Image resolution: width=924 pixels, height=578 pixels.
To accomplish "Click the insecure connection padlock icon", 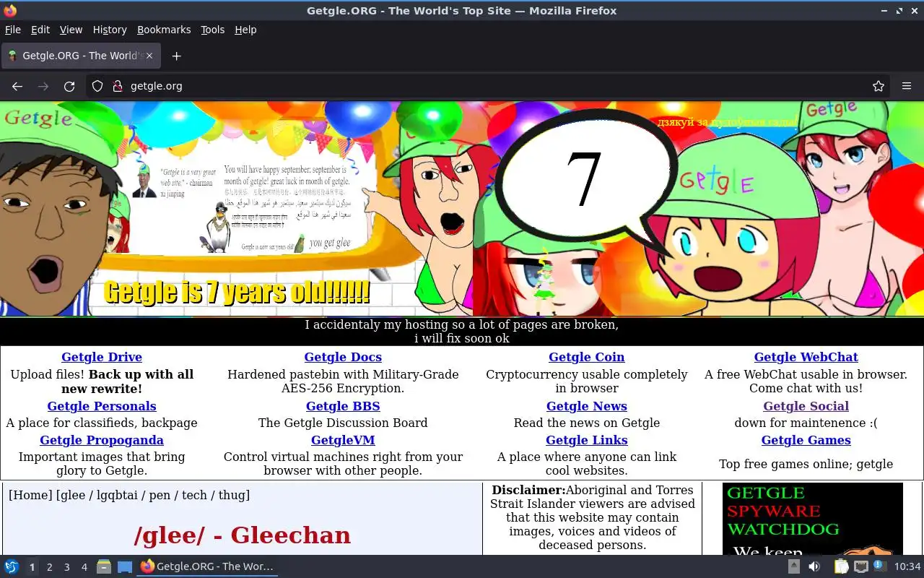I will pos(118,86).
